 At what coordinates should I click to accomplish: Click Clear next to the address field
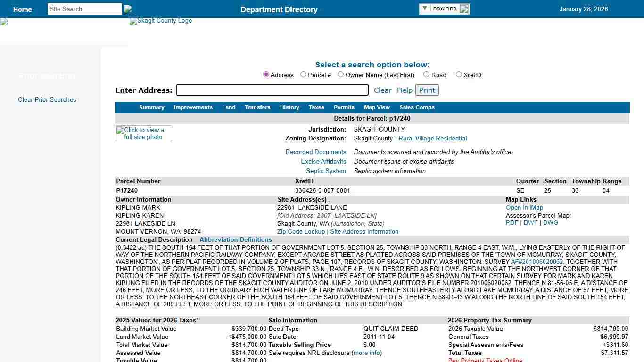point(382,90)
